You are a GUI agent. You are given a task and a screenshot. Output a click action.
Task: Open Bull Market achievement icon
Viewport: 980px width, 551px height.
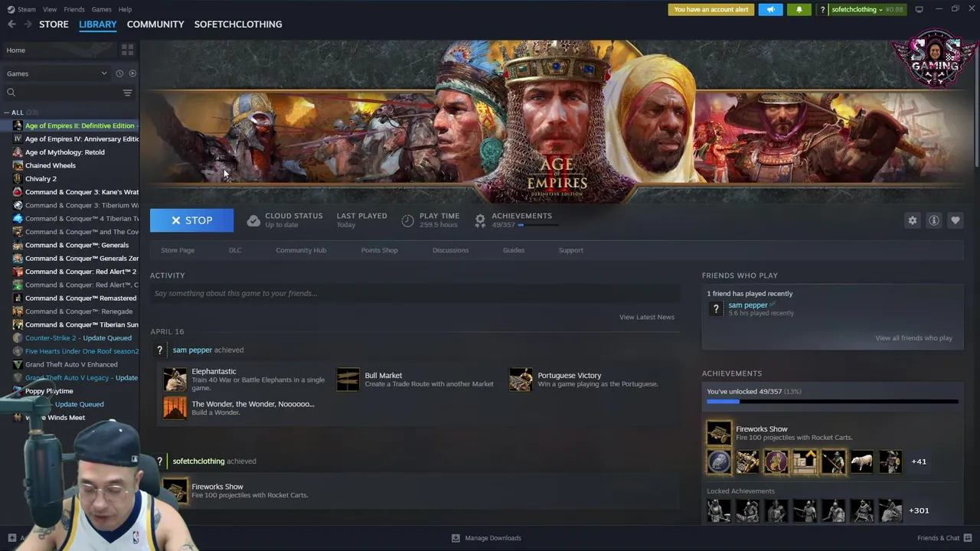[x=348, y=380]
